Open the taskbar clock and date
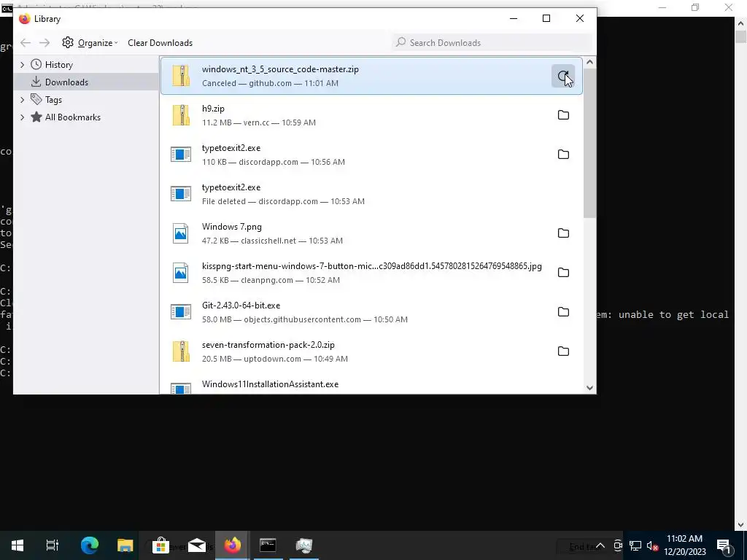Image resolution: width=747 pixels, height=560 pixels. [684, 545]
